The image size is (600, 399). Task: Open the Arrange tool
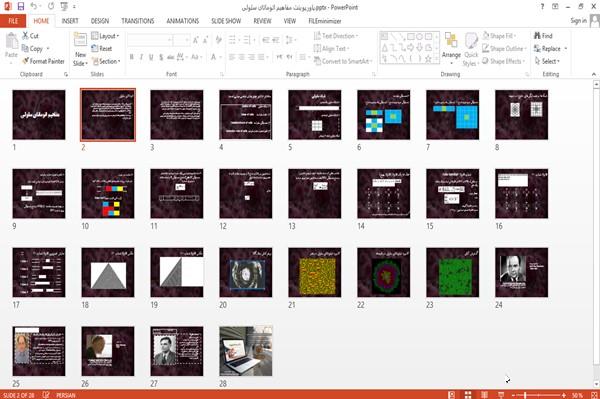(x=451, y=48)
